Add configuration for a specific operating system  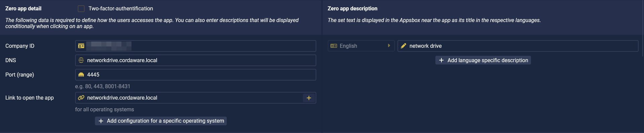click(x=161, y=121)
